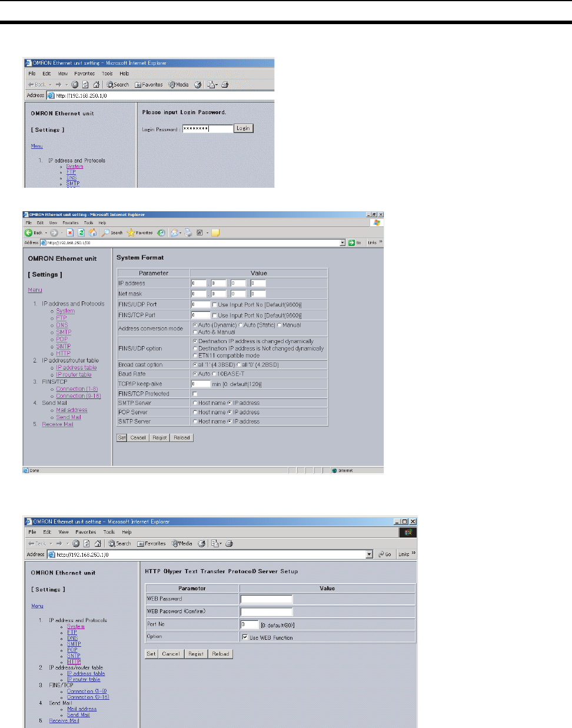Click the Regist button in the System Format window
Screen dimensions: 572x728
click(x=159, y=438)
